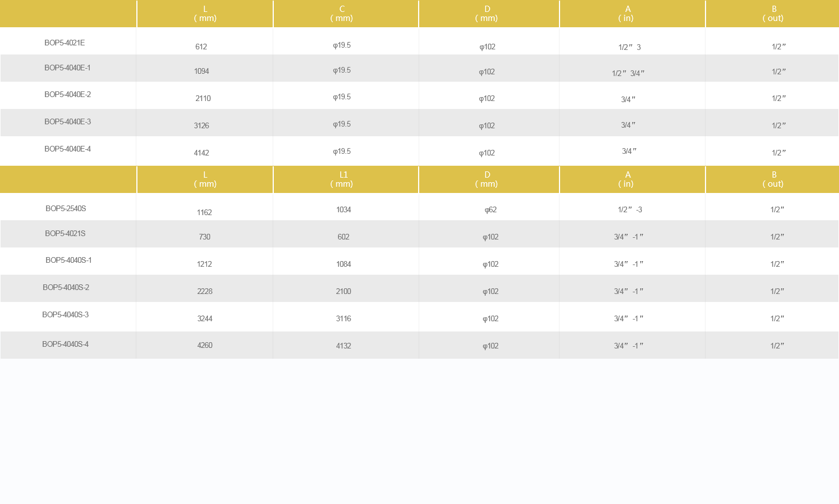Select the BOP5-4040E-1 model row label
Image resolution: width=839 pixels, height=504 pixels.
[68, 68]
